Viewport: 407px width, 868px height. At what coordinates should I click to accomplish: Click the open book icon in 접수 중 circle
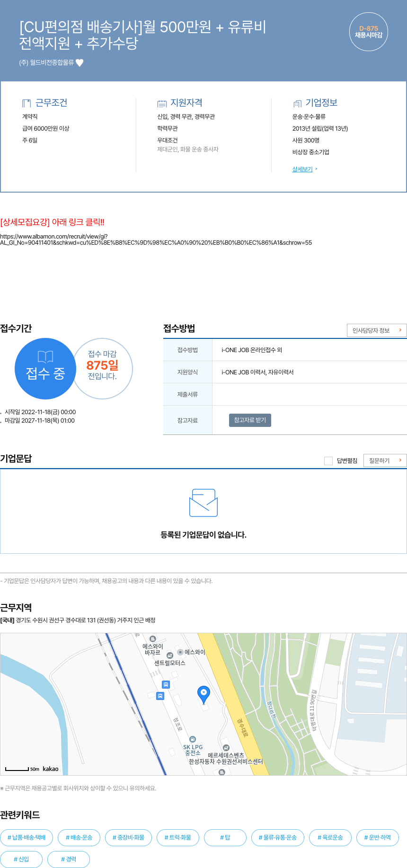click(45, 357)
